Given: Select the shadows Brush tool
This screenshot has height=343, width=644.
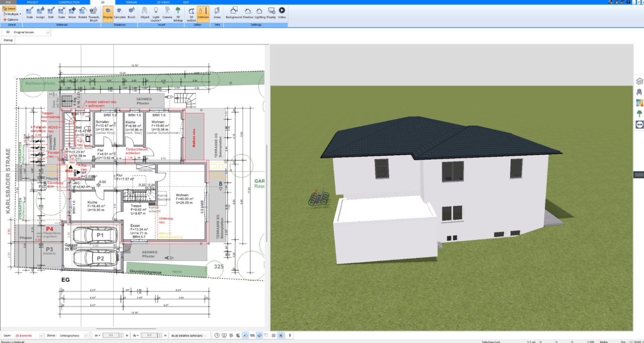Looking at the screenshot, I should [x=132, y=13].
